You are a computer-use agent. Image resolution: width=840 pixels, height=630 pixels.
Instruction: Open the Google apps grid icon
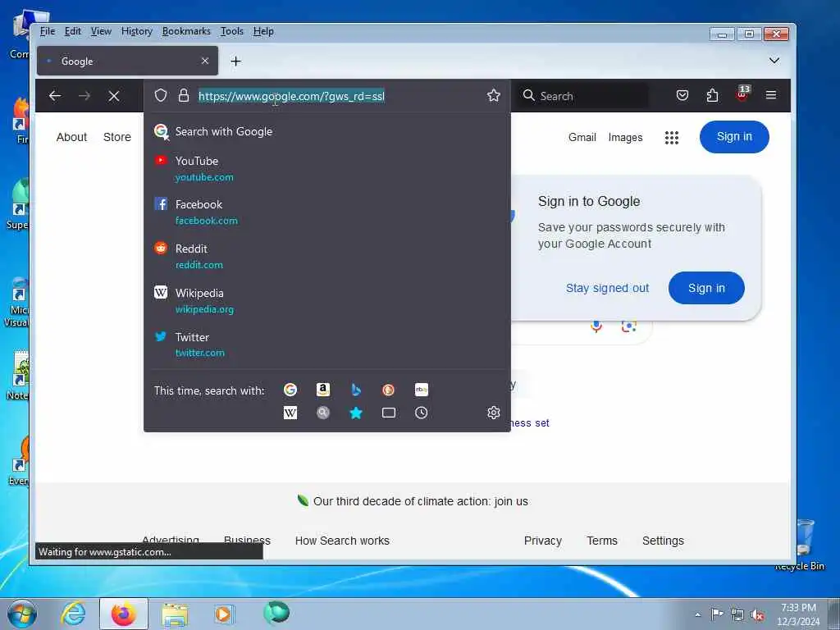point(671,138)
